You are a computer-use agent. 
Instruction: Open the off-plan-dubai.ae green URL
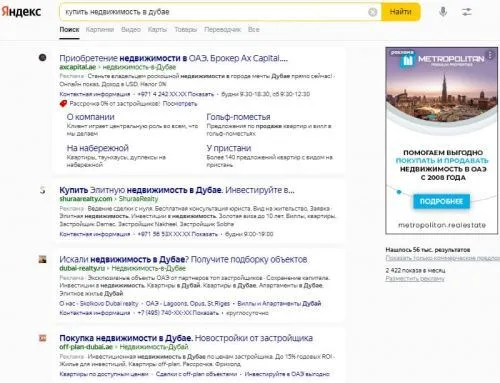pyautogui.click(x=86, y=347)
